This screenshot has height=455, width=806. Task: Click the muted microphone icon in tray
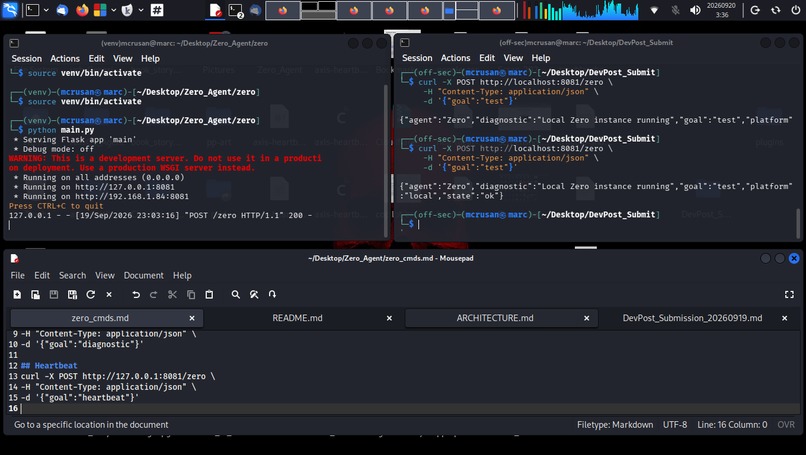click(x=675, y=10)
